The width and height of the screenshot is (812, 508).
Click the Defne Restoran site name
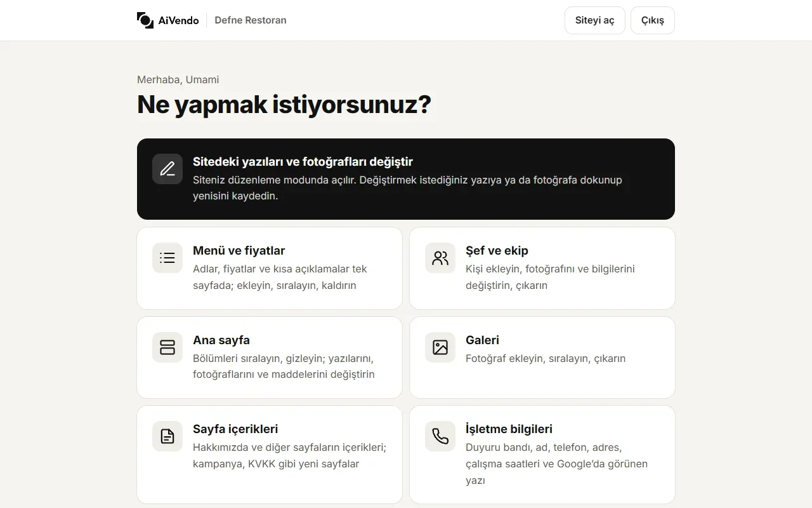click(x=251, y=20)
